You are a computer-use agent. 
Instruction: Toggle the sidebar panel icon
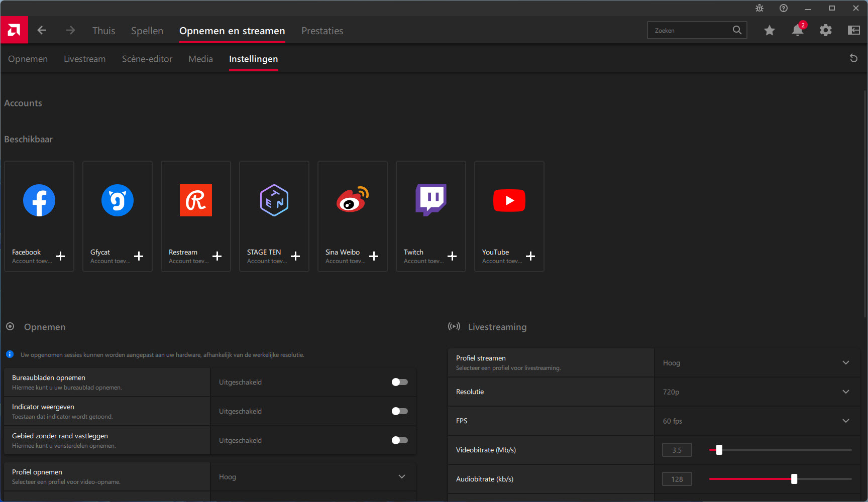pyautogui.click(x=853, y=30)
